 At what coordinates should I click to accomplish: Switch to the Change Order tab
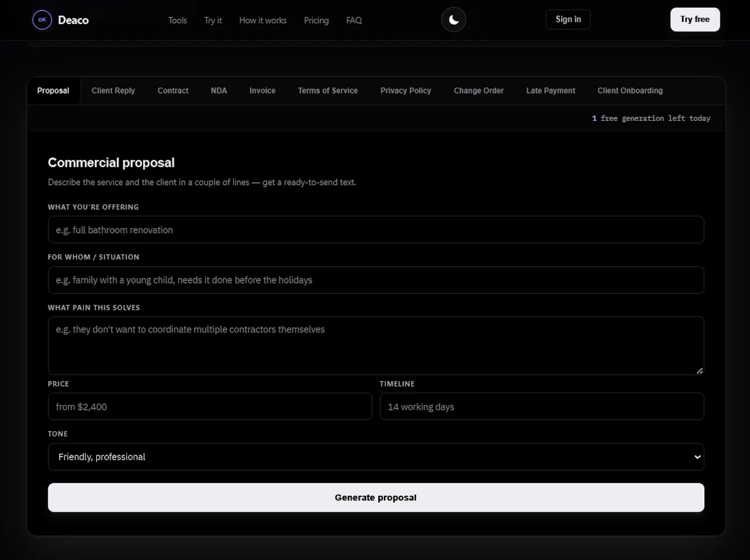pyautogui.click(x=479, y=90)
